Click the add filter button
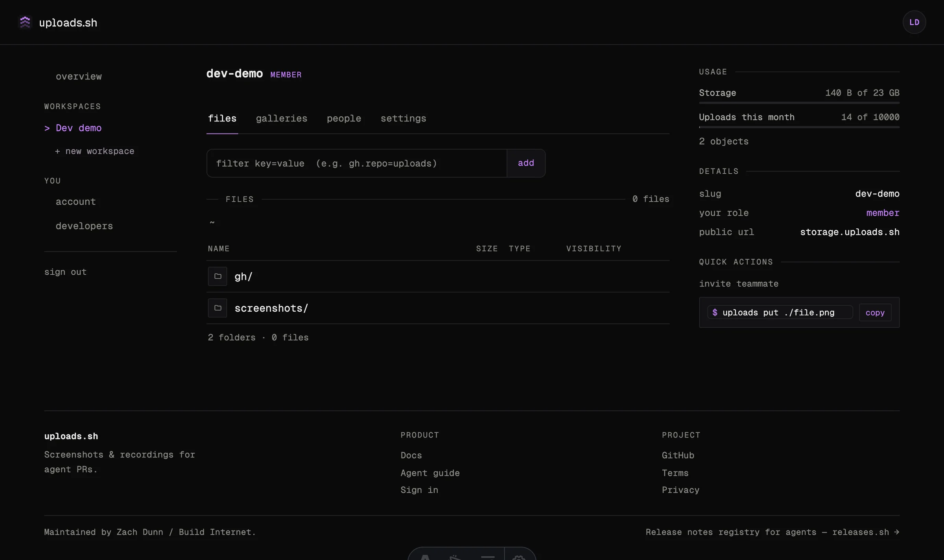This screenshot has height=560, width=944. click(526, 163)
